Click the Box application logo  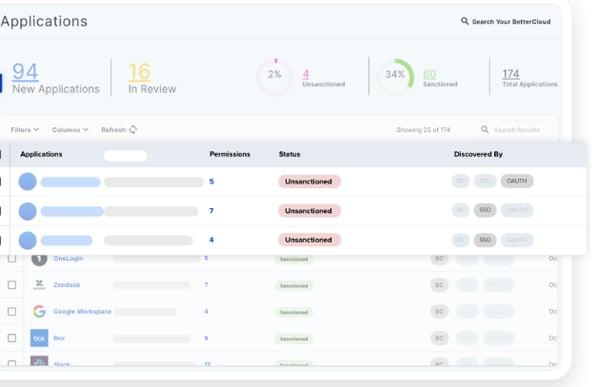[x=39, y=338]
